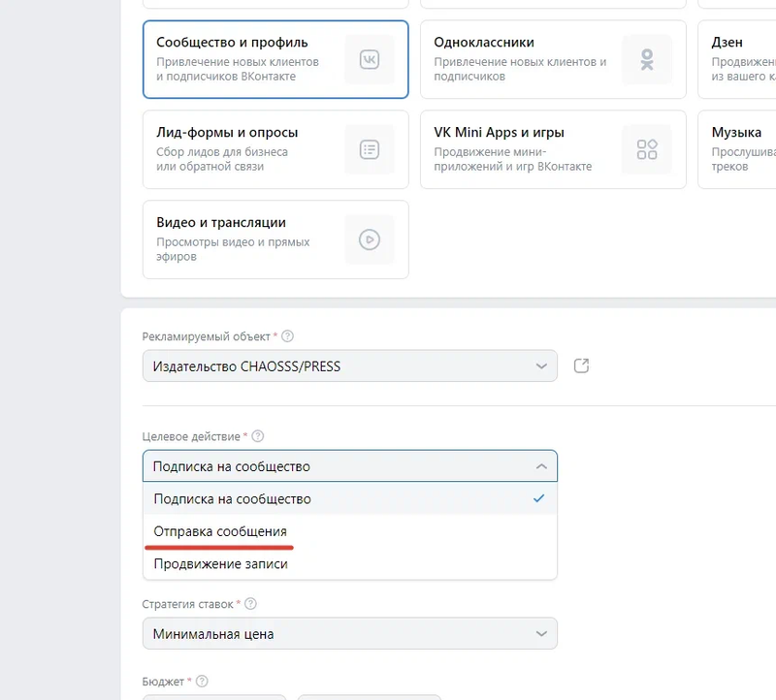Open the Издательство CHAOSSS/PRESS dropdown
This screenshot has width=776, height=700.
[x=350, y=366]
